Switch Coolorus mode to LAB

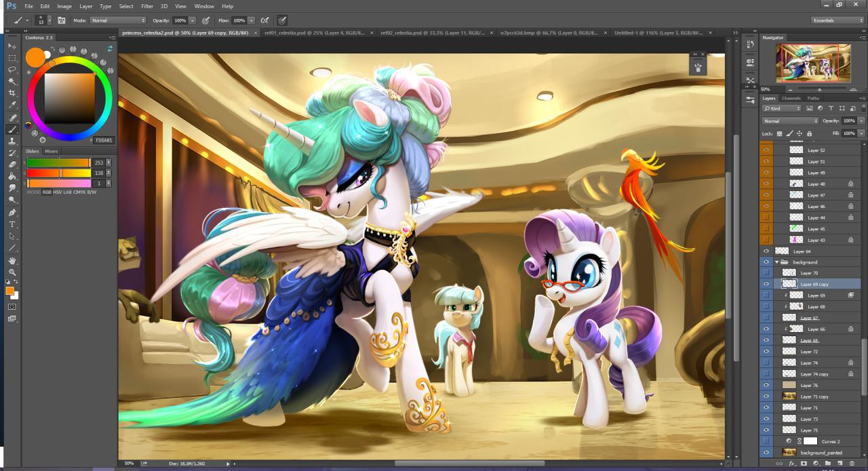[x=68, y=192]
